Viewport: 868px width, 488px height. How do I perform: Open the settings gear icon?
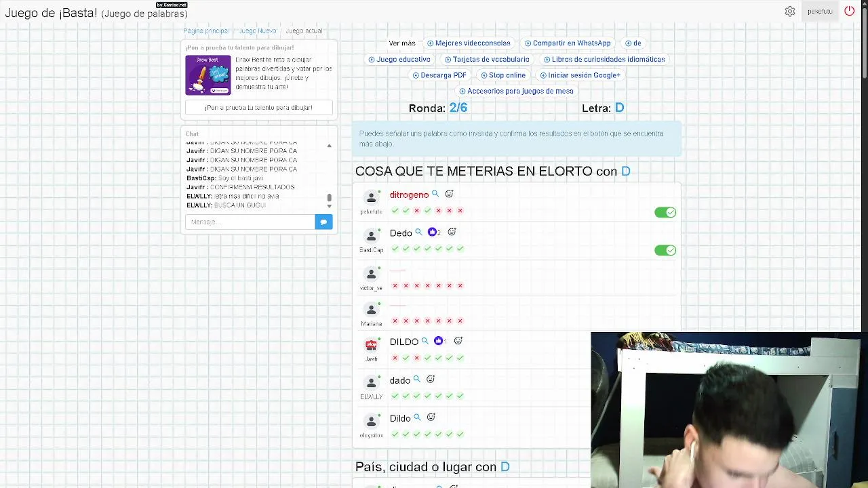click(x=790, y=12)
